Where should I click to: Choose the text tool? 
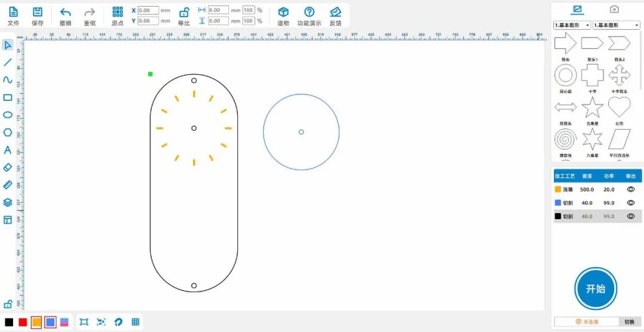click(8, 150)
